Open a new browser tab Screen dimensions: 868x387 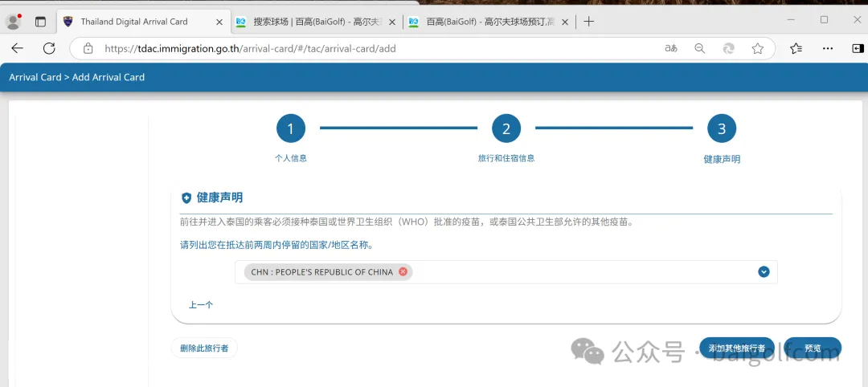point(589,22)
